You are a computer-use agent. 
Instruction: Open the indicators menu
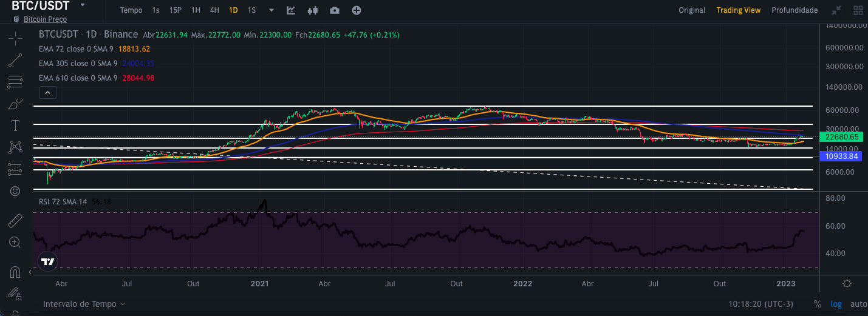(291, 10)
